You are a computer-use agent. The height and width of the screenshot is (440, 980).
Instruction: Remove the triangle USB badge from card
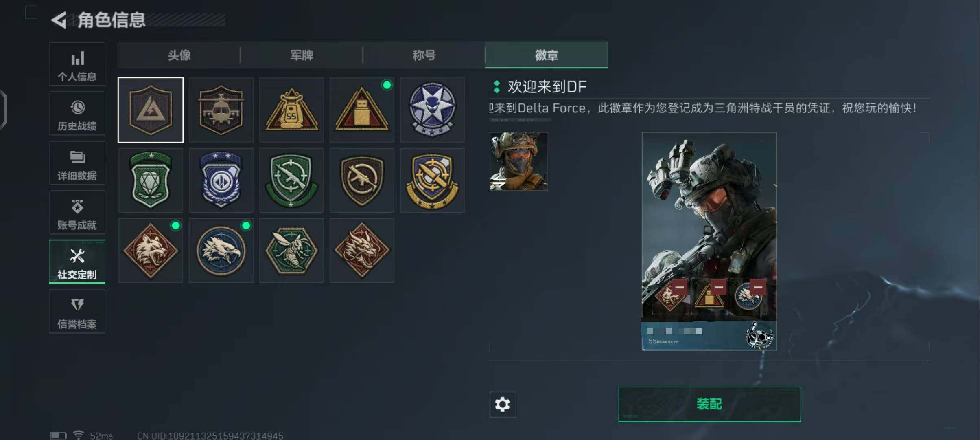point(719,287)
